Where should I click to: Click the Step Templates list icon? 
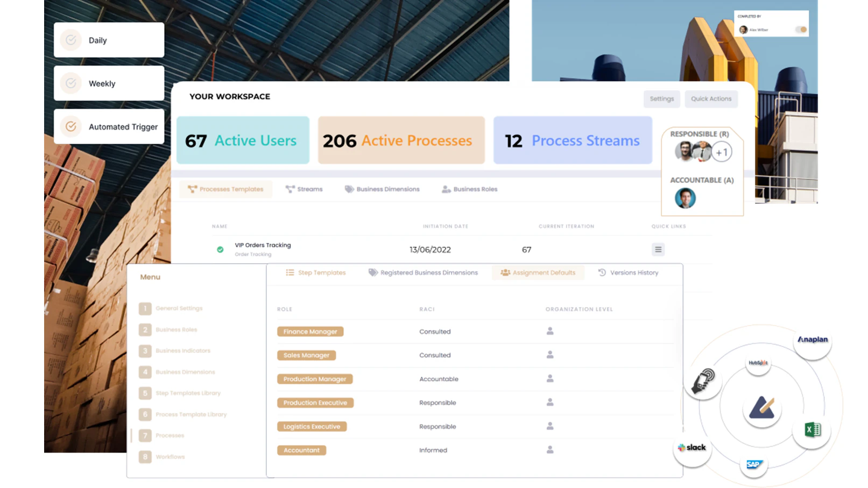290,273
